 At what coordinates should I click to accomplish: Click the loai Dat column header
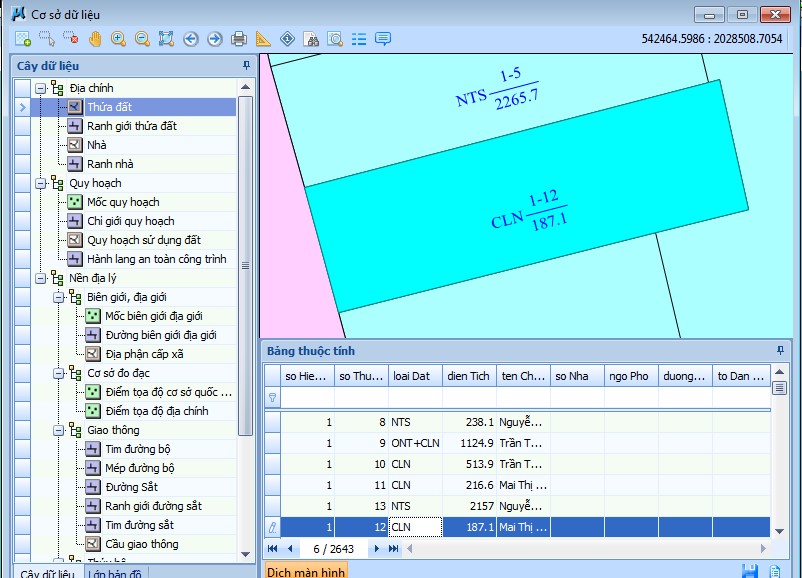(411, 376)
